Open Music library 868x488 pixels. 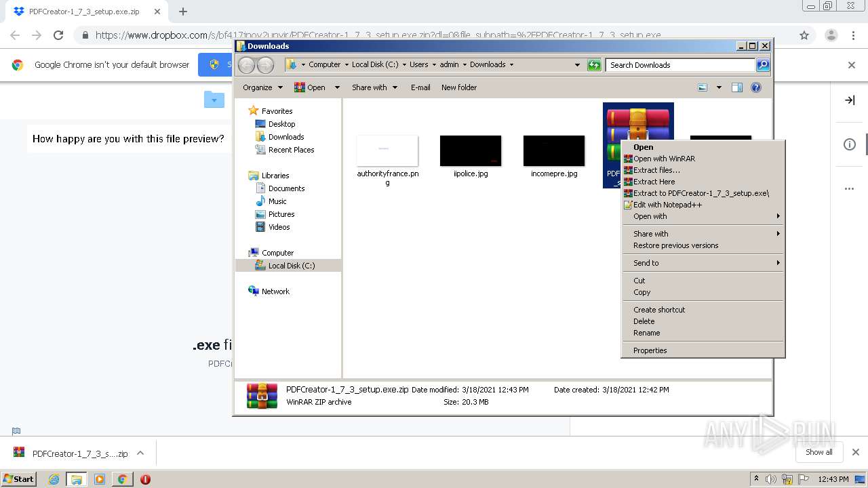click(271, 201)
